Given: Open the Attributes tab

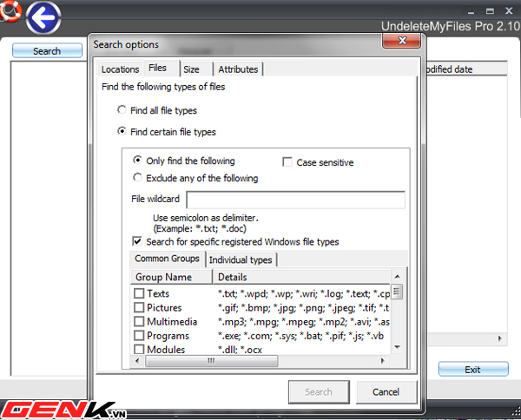Looking at the screenshot, I should pyautogui.click(x=238, y=69).
